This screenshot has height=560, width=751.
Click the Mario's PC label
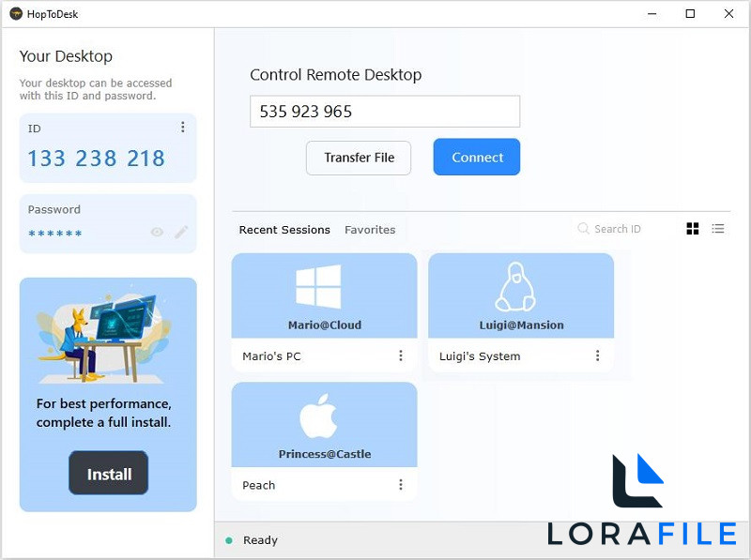pos(271,356)
